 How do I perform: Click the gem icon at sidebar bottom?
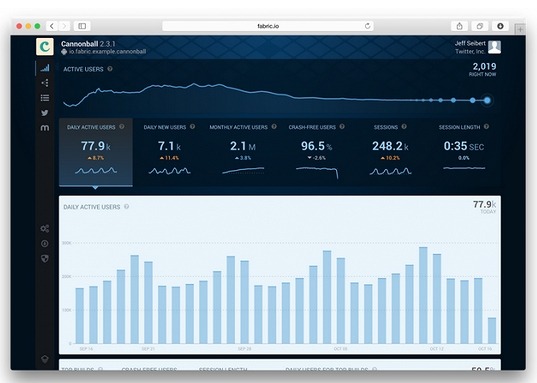tap(45, 359)
